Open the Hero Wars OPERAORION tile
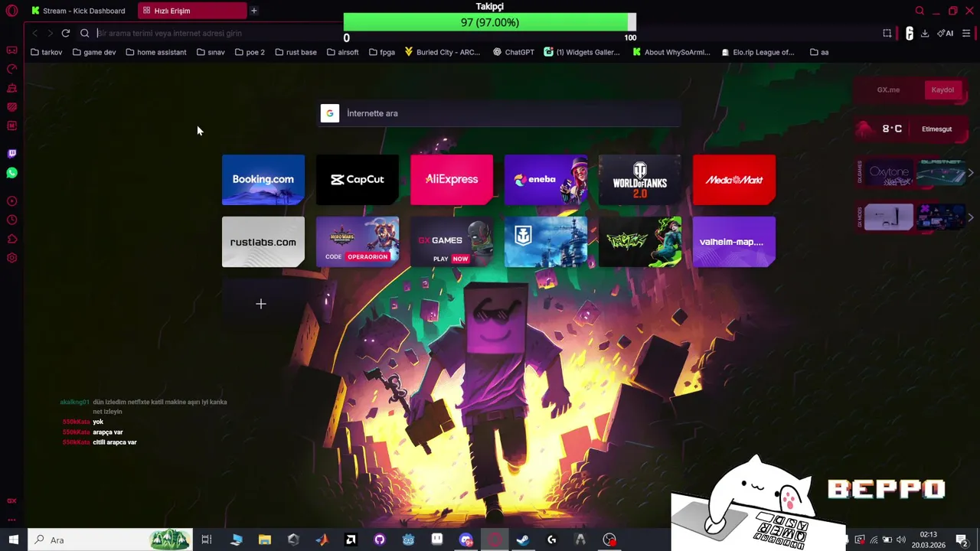 pyautogui.click(x=358, y=242)
